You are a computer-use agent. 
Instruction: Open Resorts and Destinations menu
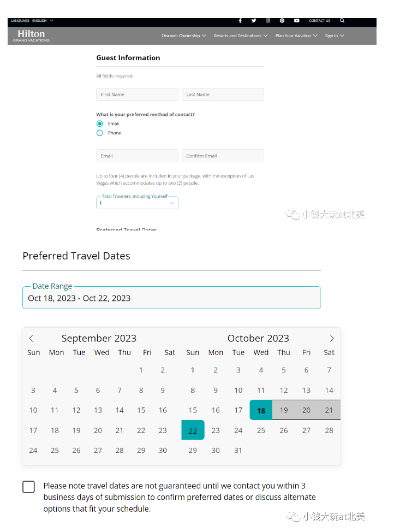pos(241,36)
